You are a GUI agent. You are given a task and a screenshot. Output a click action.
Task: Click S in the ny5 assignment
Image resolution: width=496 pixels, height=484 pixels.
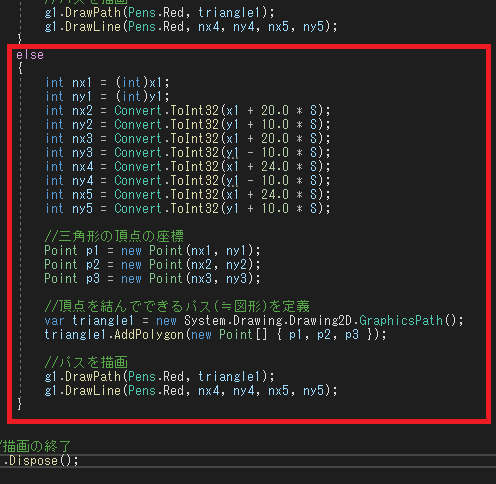click(x=313, y=209)
